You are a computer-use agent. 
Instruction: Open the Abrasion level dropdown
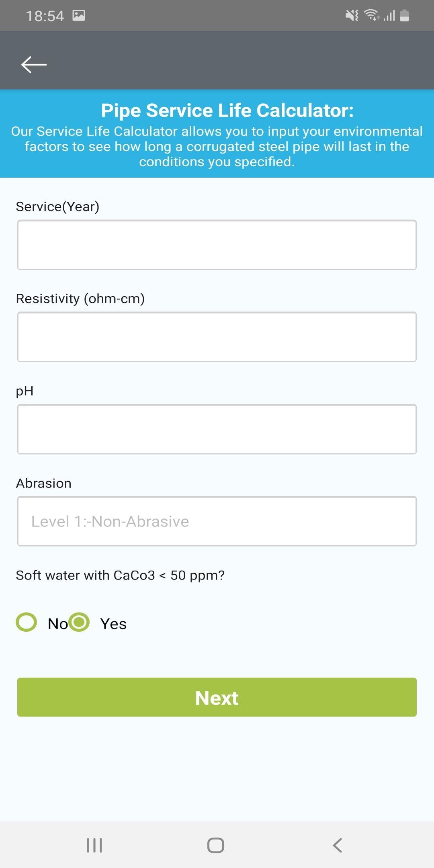217,521
